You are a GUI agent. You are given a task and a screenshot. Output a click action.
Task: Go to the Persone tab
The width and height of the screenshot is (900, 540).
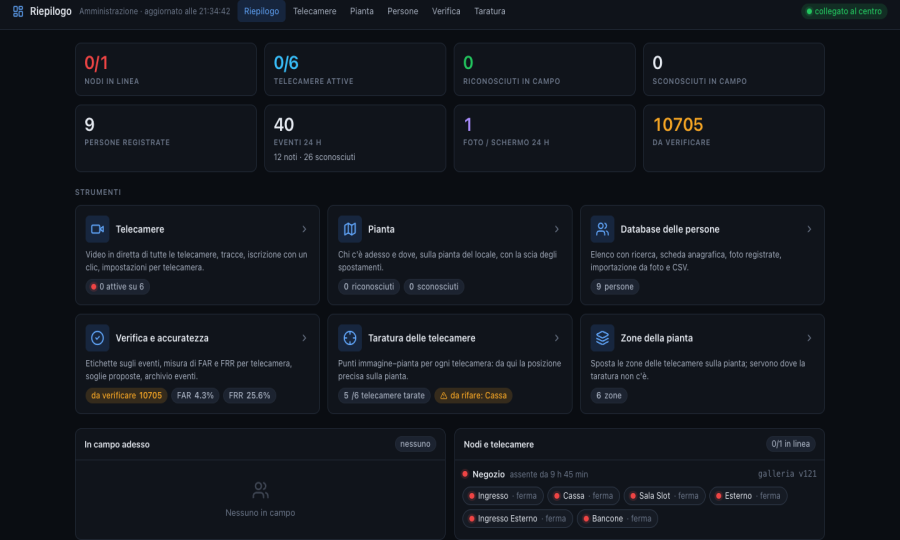(x=402, y=11)
